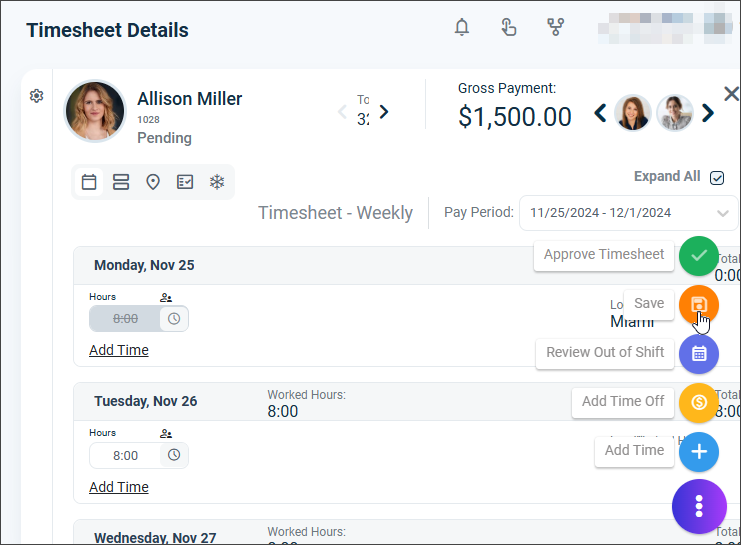Switch to the stacked rows view icon
741x545 pixels.
(x=121, y=182)
